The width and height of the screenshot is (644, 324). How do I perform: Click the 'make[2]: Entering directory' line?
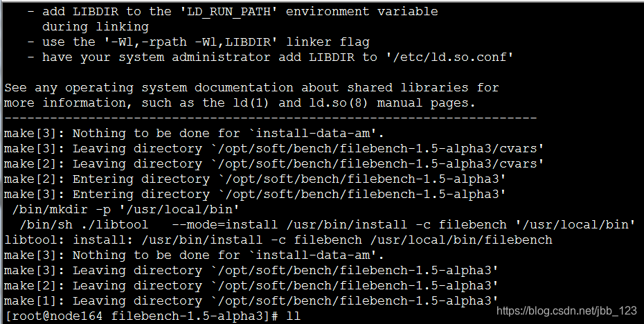click(x=255, y=179)
